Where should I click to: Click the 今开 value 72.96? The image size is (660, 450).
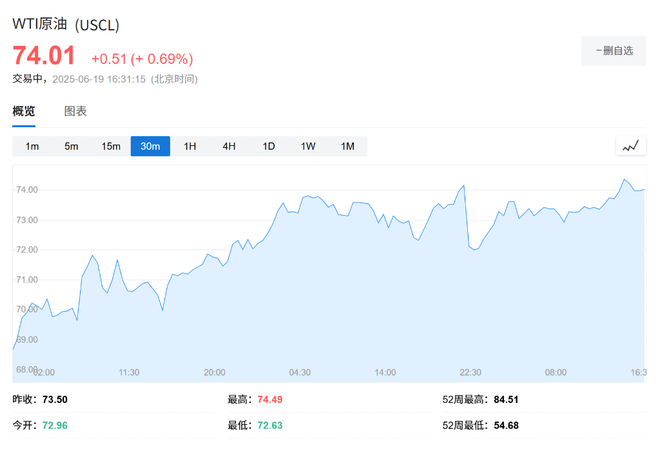pos(55,426)
